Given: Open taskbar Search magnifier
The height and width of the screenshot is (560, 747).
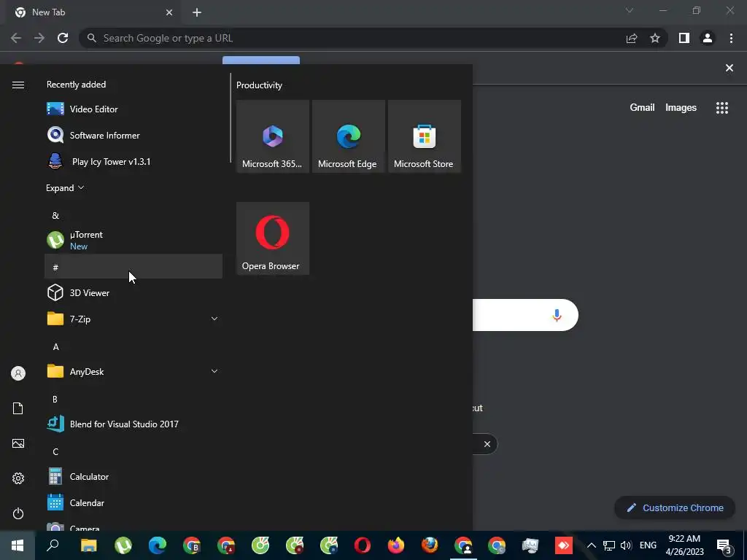Looking at the screenshot, I should pos(53,545).
